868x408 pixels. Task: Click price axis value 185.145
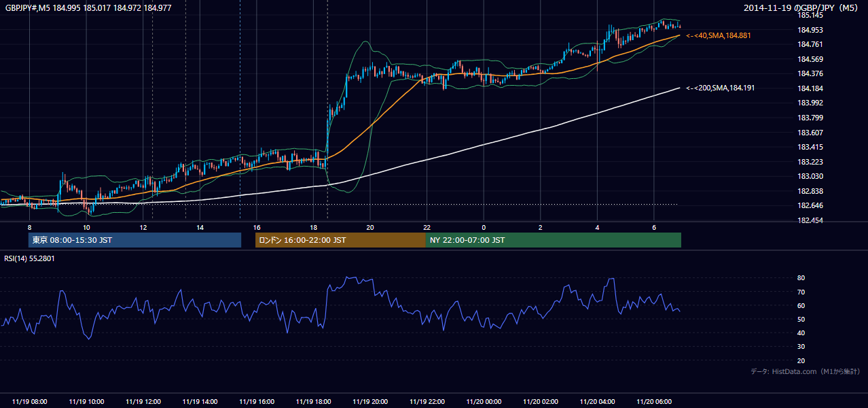[x=810, y=15]
